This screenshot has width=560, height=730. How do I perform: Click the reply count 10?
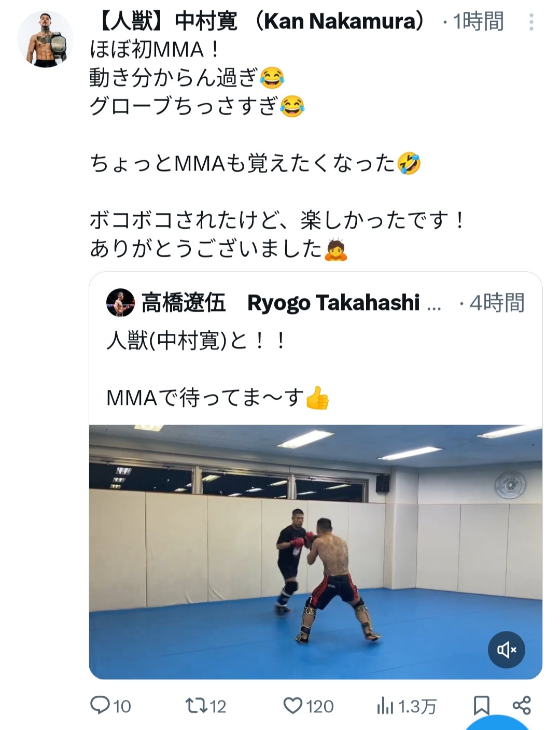(x=122, y=706)
